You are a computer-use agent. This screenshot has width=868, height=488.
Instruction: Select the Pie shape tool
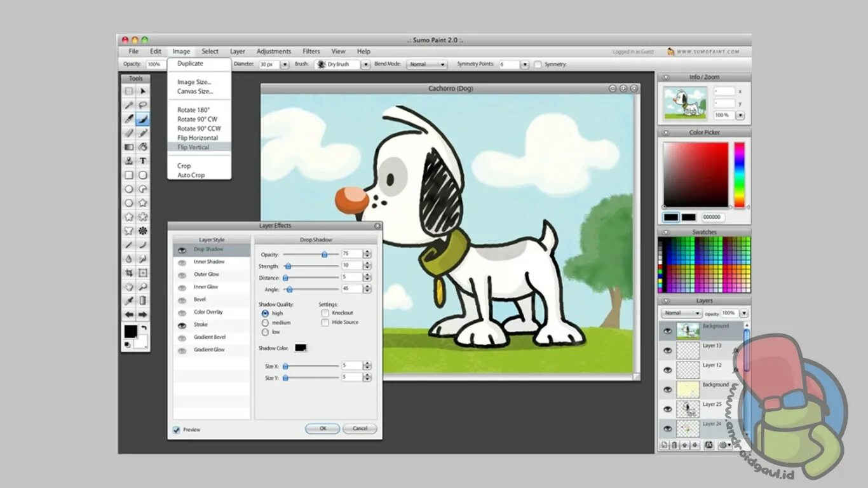(x=143, y=189)
